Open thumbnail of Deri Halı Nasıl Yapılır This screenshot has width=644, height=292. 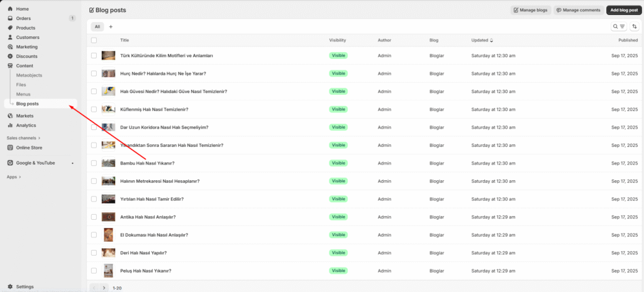point(108,253)
